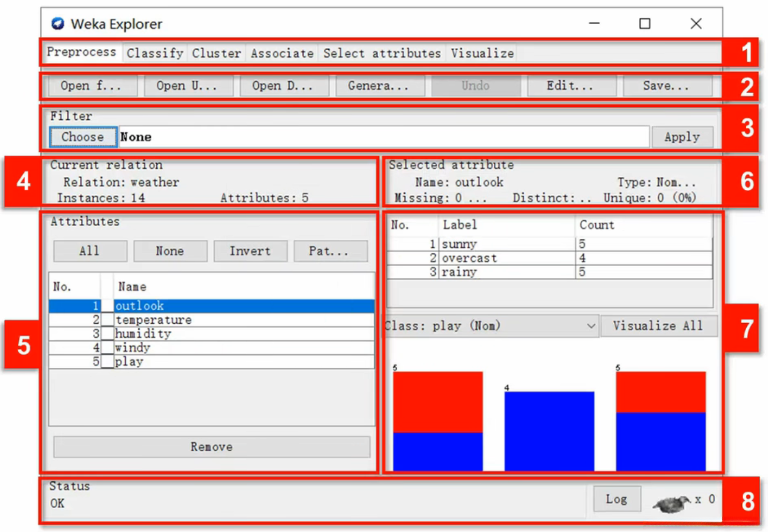The width and height of the screenshot is (768, 532).
Task: Click the filter name field showing None
Action: (384, 137)
